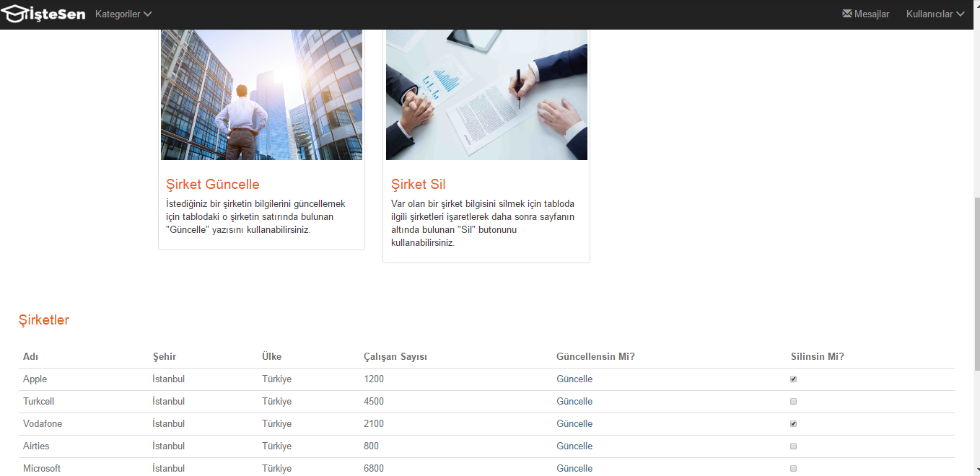This screenshot has width=980, height=476.
Task: Click the Şirketler section heading
Action: [x=44, y=320]
